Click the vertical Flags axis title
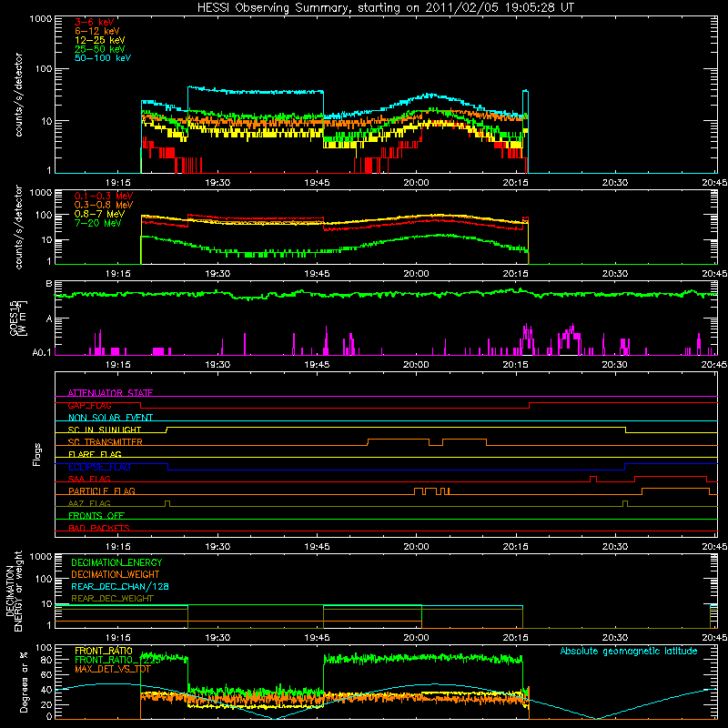 click(x=37, y=454)
